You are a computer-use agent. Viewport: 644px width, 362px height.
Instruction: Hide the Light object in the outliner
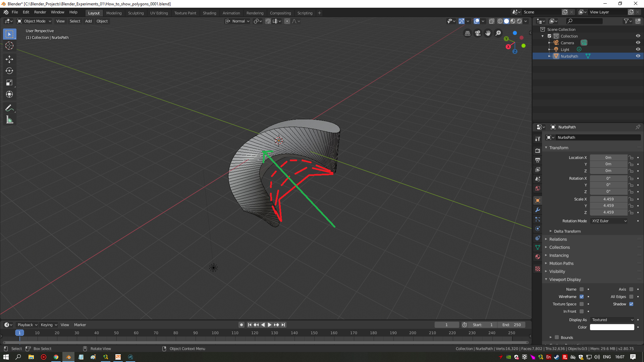pos(638,49)
